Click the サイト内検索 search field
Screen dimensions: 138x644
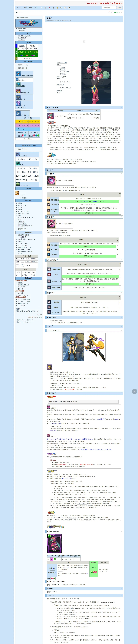109,8
